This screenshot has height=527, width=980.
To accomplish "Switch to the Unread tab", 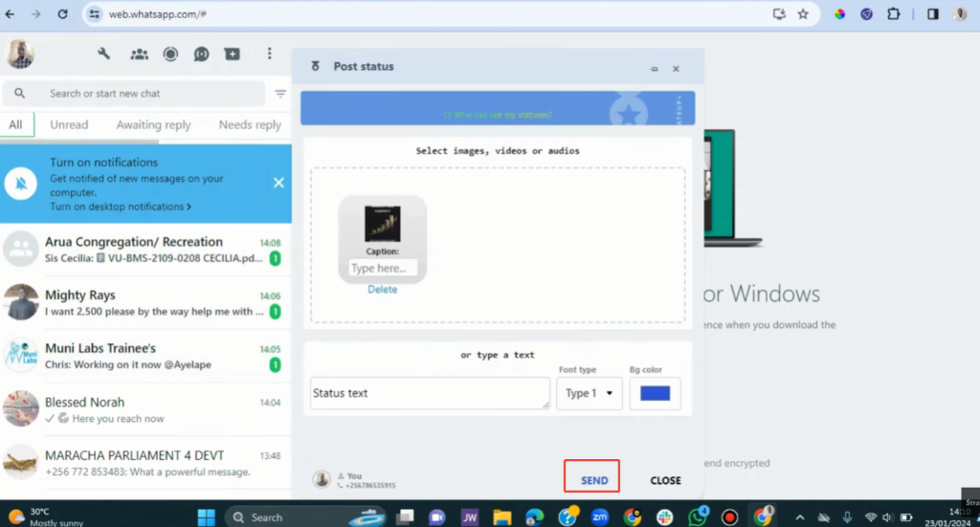I will click(x=69, y=124).
